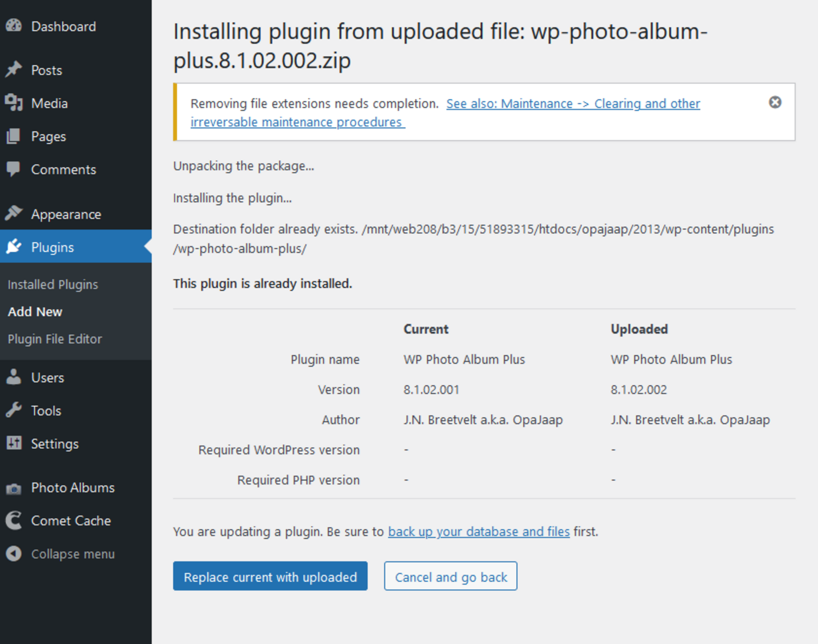Open Settings via the sliders icon

click(14, 443)
